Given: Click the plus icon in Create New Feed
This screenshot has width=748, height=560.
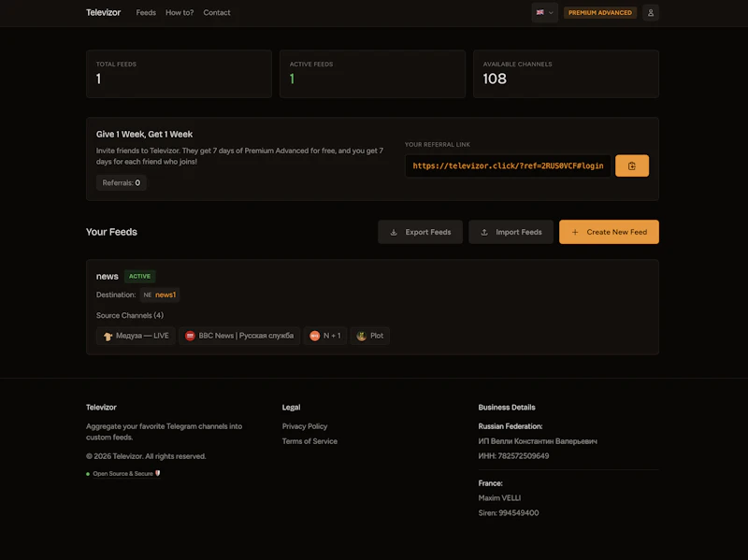Looking at the screenshot, I should tap(575, 232).
